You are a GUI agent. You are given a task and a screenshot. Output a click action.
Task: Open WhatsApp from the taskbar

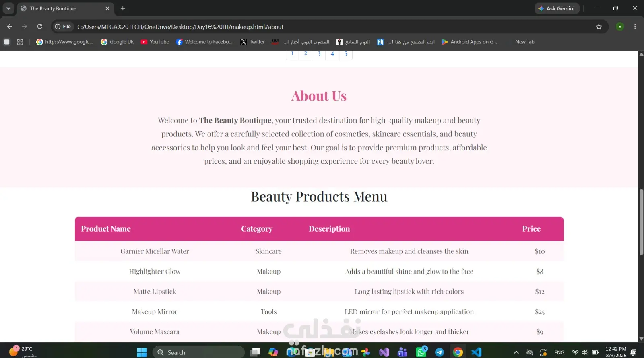[x=421, y=352]
